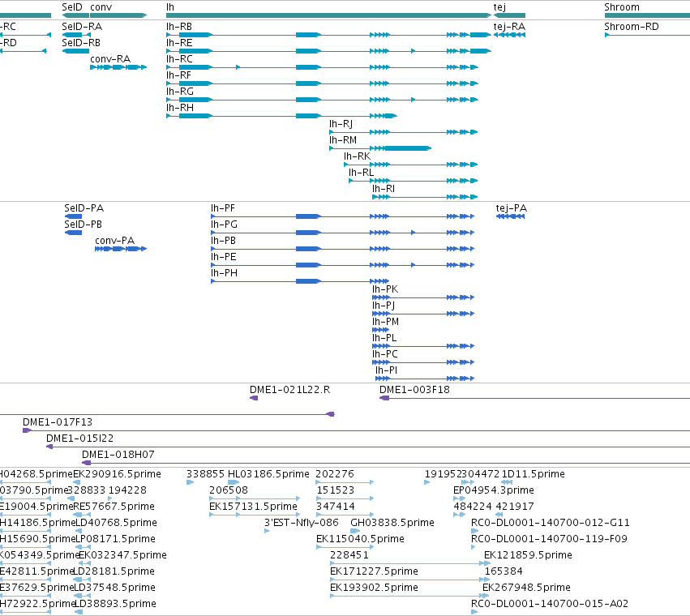Select the conv-RA transcript label

coord(110,59)
